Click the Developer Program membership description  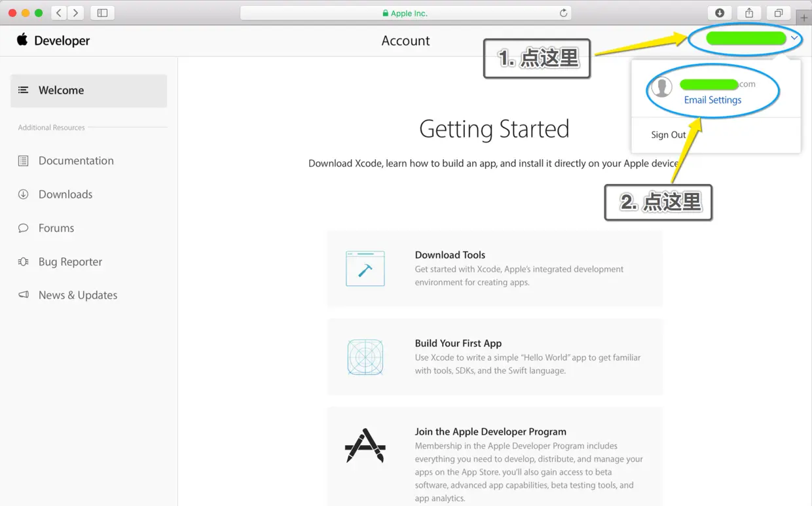[x=529, y=472]
